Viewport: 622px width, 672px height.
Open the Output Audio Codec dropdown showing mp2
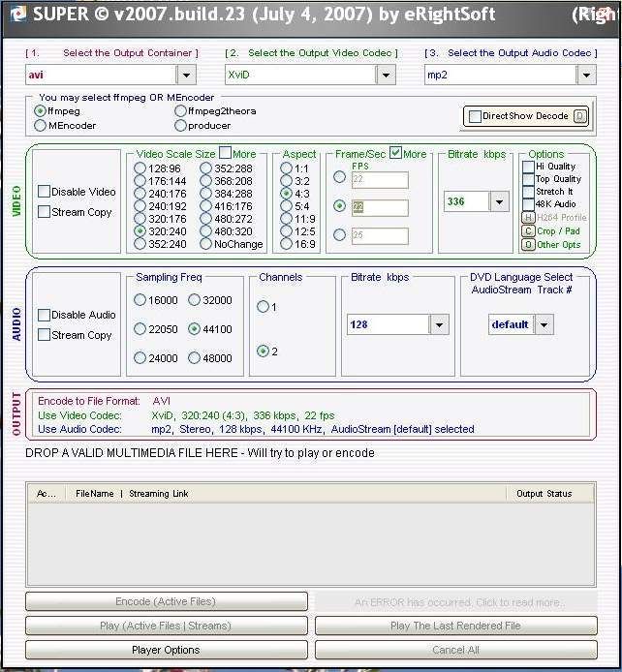(x=586, y=75)
